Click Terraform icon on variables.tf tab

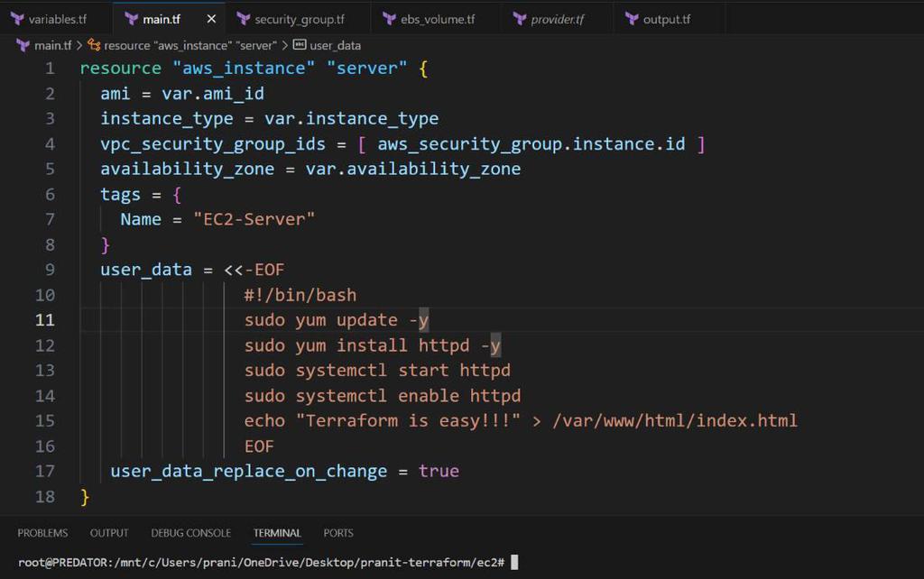click(18, 20)
